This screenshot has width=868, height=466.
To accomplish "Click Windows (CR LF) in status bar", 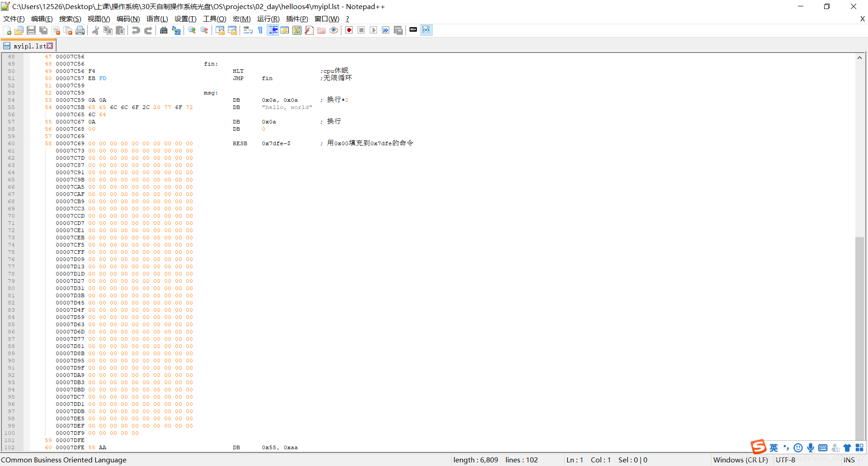I will pyautogui.click(x=741, y=460).
